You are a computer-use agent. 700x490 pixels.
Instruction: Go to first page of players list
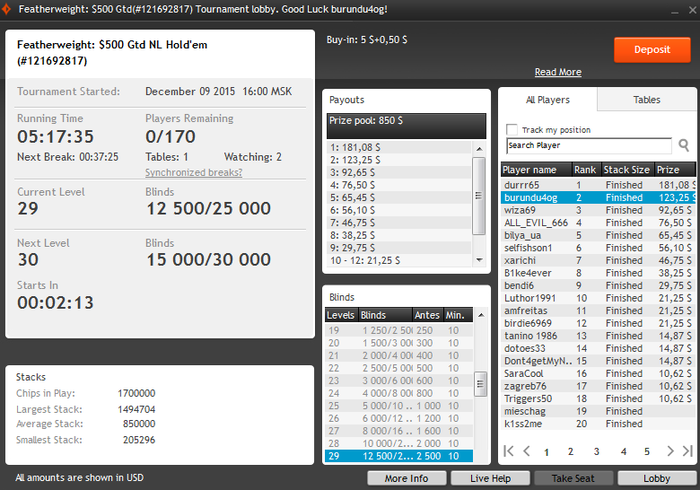point(508,451)
